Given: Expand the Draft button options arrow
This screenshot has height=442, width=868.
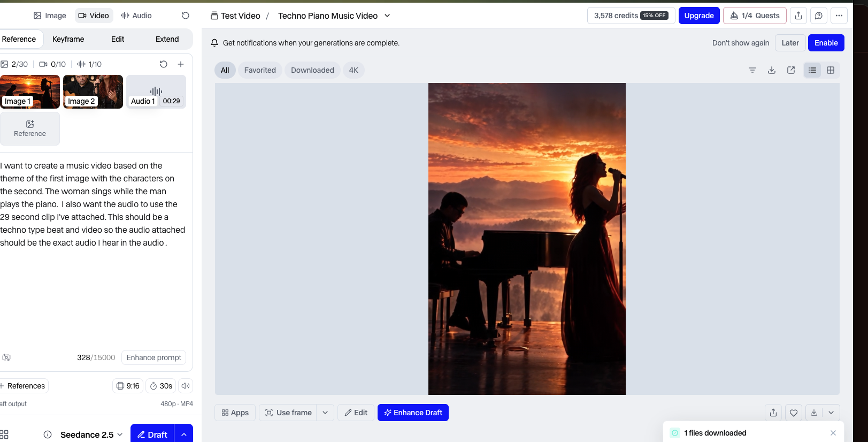Looking at the screenshot, I should tap(183, 435).
